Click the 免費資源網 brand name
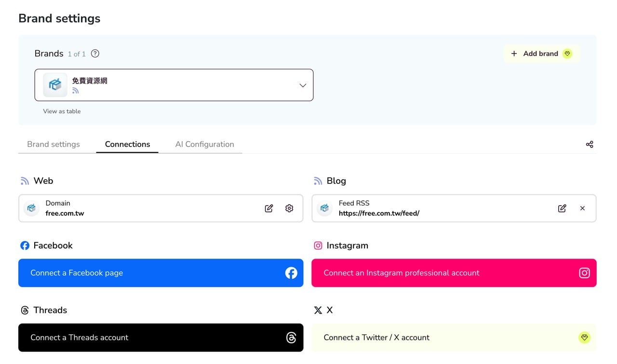This screenshot has width=617, height=364. pyautogui.click(x=90, y=81)
